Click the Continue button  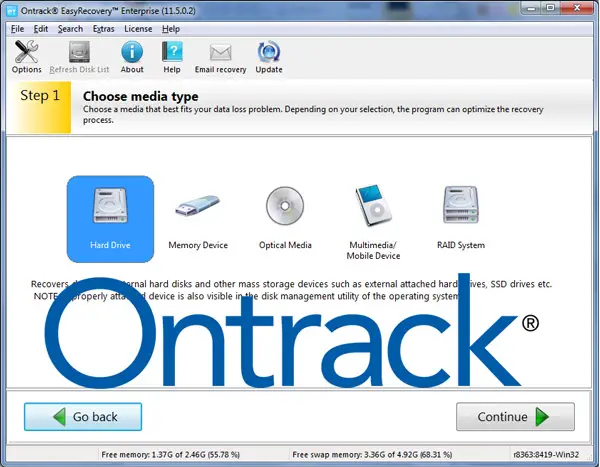[x=515, y=416]
